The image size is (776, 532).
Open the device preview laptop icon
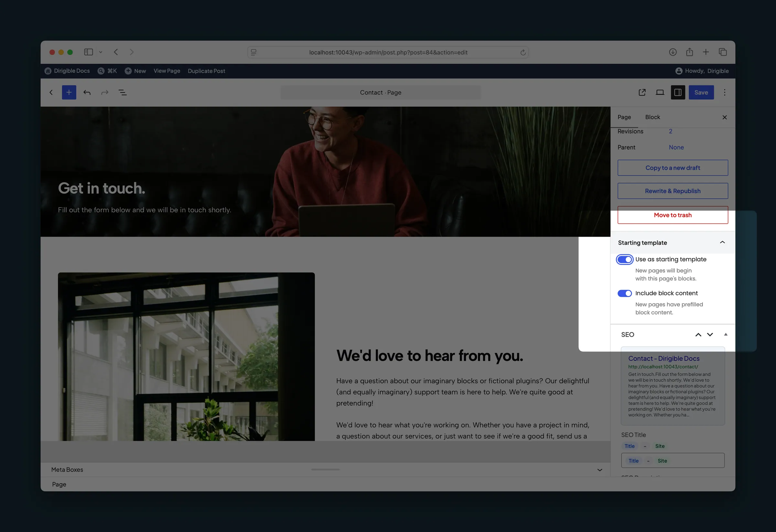pyautogui.click(x=660, y=92)
